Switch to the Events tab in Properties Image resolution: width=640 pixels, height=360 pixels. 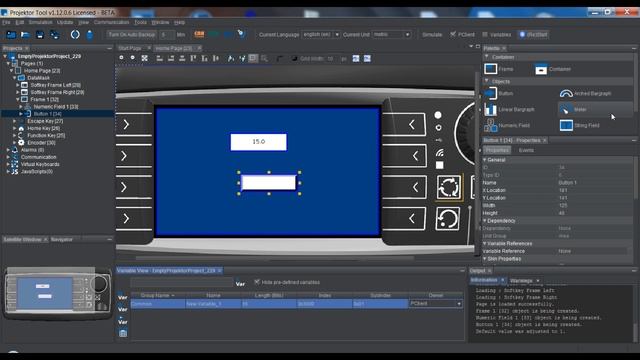(x=526, y=150)
